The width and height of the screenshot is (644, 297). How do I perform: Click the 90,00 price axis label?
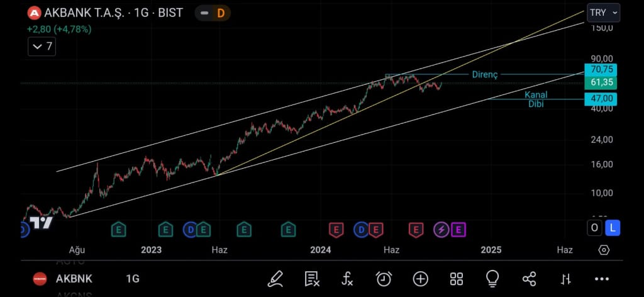coord(602,59)
